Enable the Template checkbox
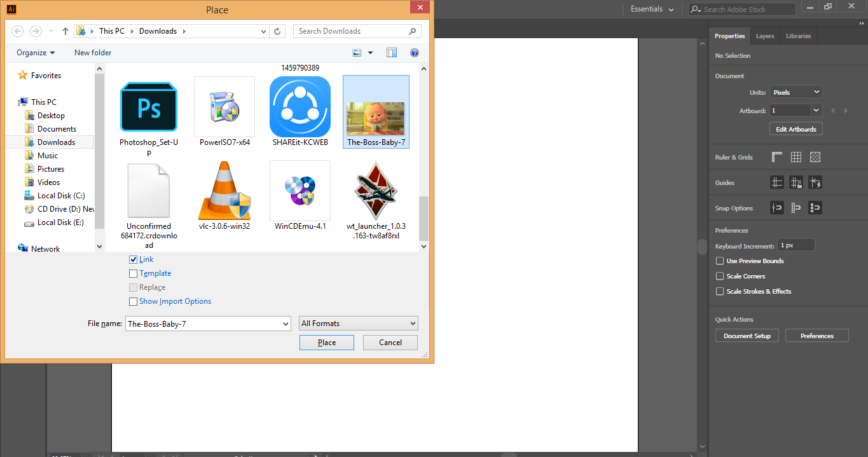 pyautogui.click(x=134, y=273)
